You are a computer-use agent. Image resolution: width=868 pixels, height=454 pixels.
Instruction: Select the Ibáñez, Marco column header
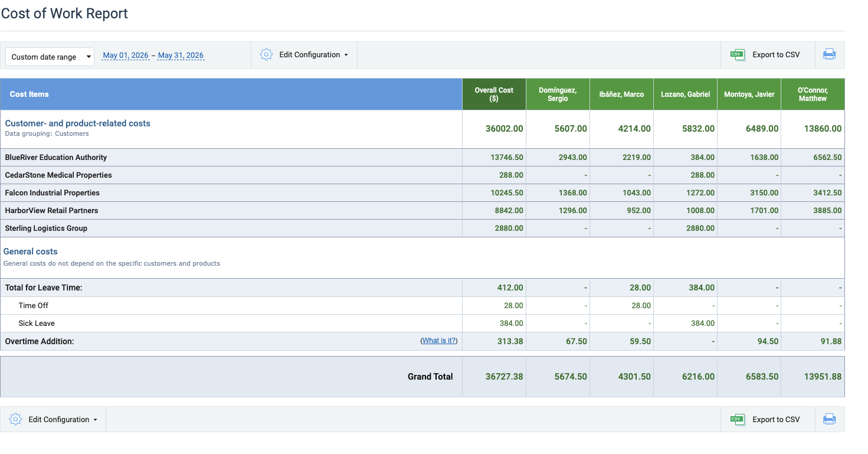point(621,94)
